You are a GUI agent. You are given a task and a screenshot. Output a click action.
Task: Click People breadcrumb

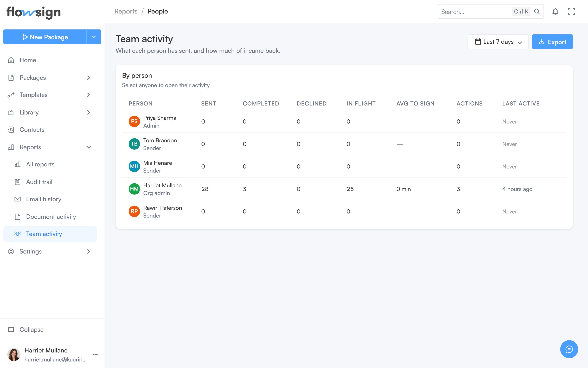(x=157, y=11)
